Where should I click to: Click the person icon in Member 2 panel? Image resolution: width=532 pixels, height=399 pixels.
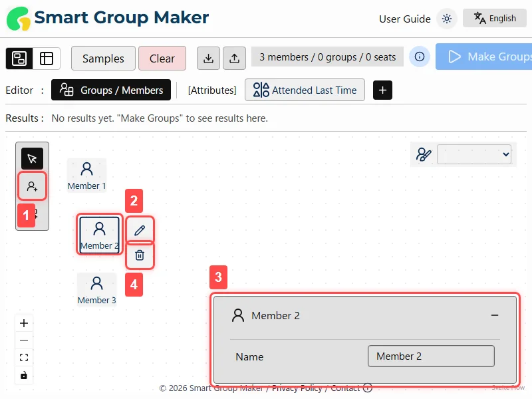[x=238, y=315]
